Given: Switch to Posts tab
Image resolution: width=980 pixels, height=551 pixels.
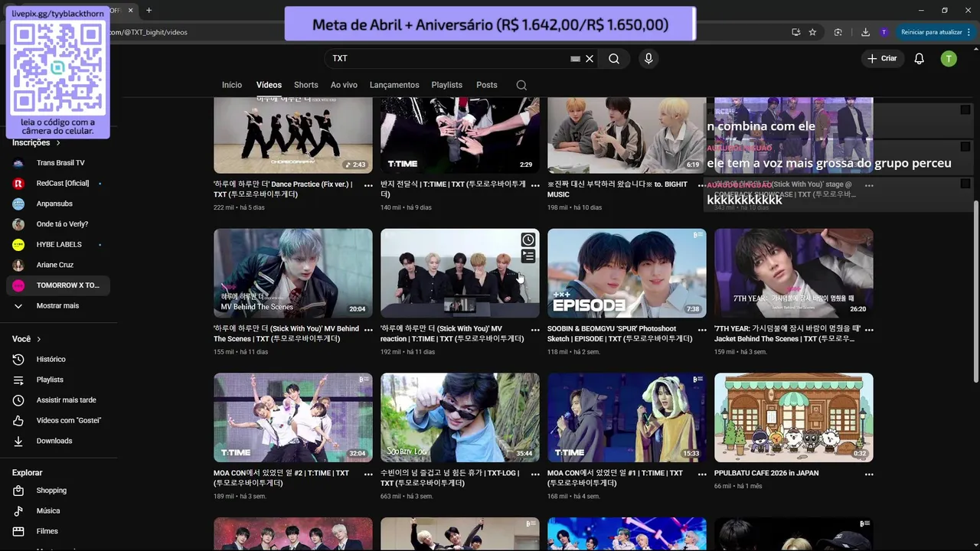Looking at the screenshot, I should [486, 85].
